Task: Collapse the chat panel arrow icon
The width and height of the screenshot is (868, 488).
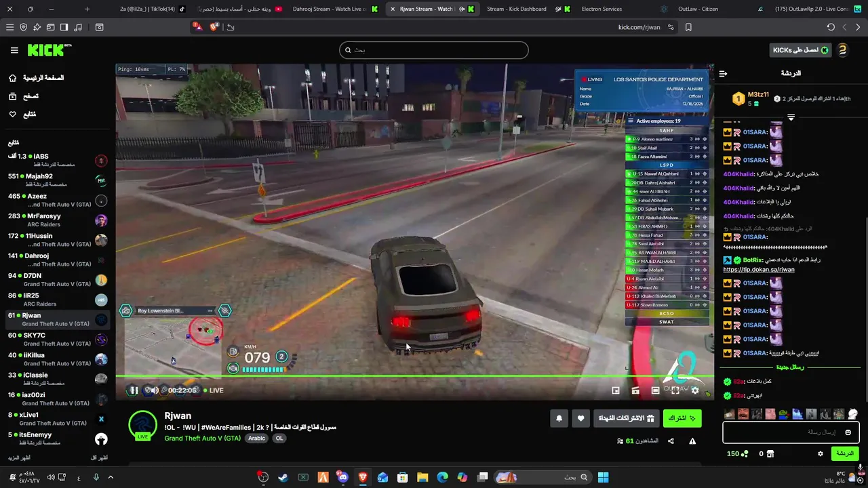Action: coord(723,73)
